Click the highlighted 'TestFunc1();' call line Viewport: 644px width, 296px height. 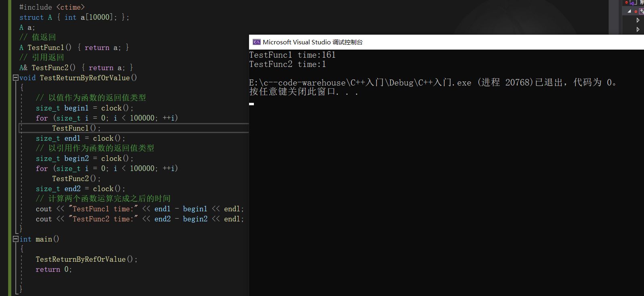[76, 128]
